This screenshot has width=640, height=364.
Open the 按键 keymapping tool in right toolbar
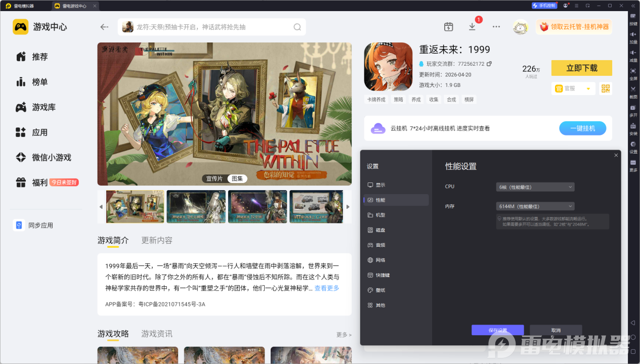[x=633, y=19]
